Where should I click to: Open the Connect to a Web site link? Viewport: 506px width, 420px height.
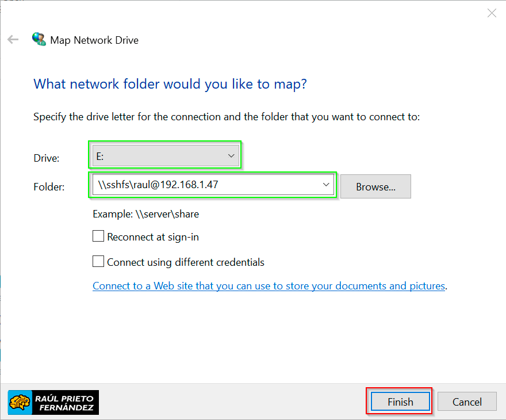click(269, 286)
